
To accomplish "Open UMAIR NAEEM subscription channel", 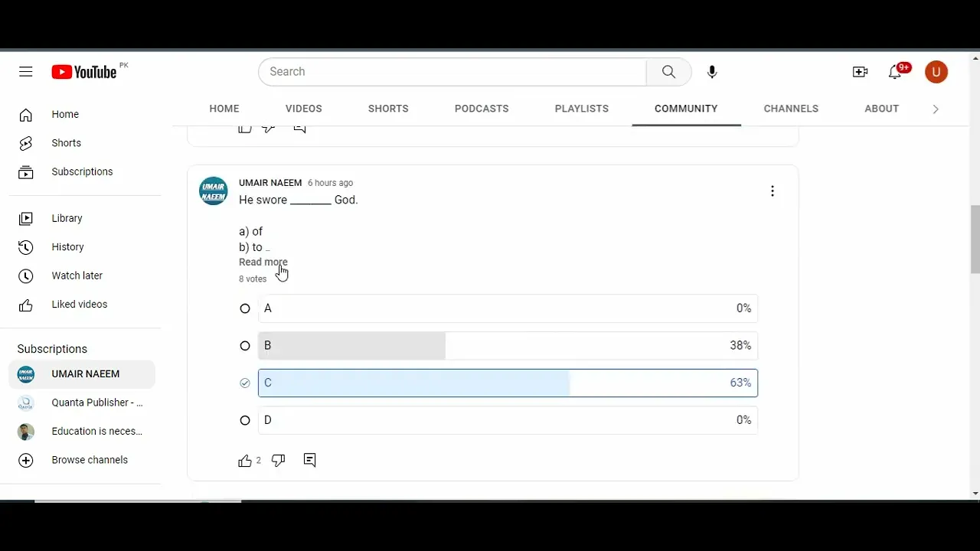I will pos(82,374).
